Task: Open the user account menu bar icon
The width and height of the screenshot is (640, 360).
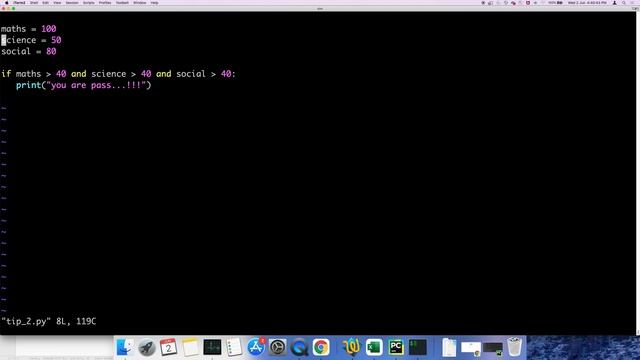Action: click(615, 3)
